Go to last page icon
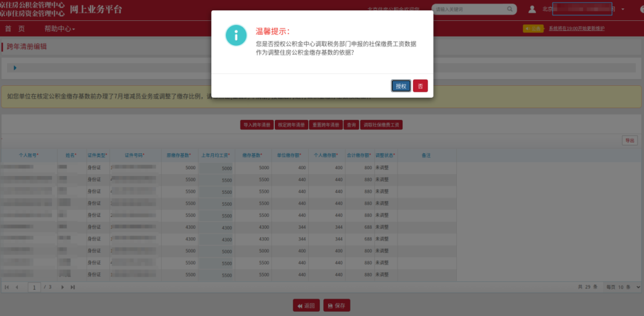The image size is (644, 316). pos(73,287)
